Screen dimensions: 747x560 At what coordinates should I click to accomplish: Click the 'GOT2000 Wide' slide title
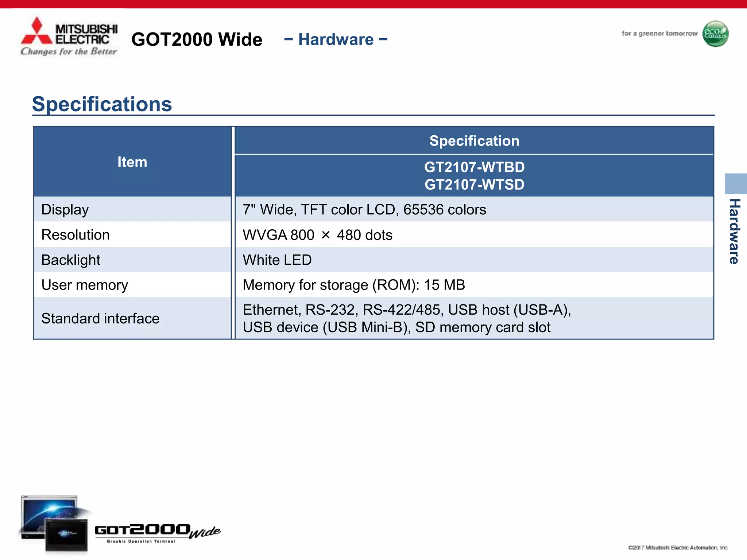[197, 39]
